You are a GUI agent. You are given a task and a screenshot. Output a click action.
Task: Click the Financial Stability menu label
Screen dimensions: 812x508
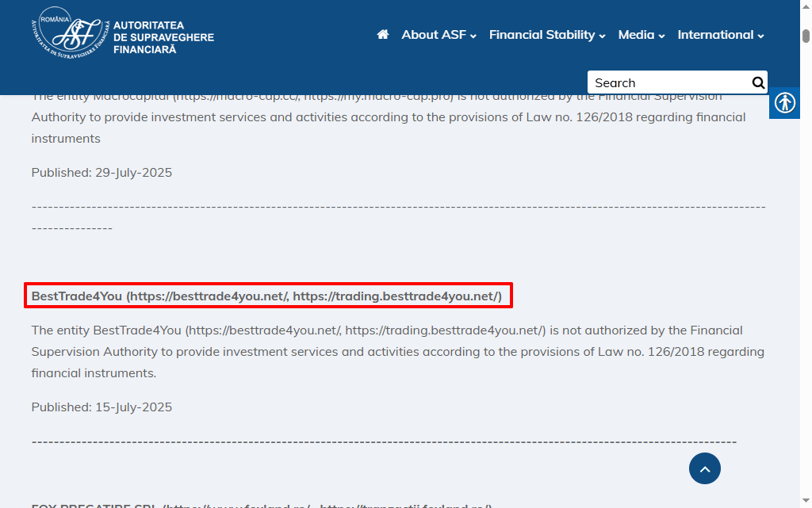click(542, 35)
